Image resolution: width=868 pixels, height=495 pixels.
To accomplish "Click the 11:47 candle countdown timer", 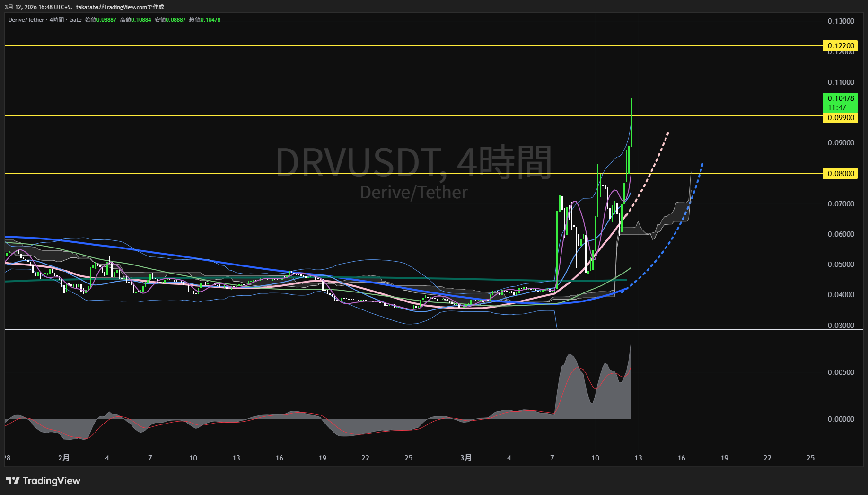I will coord(837,107).
